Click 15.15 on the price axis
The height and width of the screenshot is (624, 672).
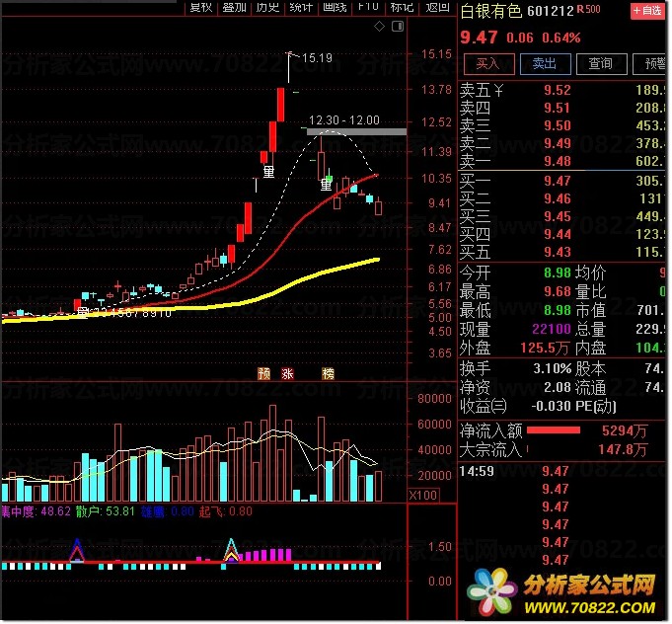pos(436,54)
